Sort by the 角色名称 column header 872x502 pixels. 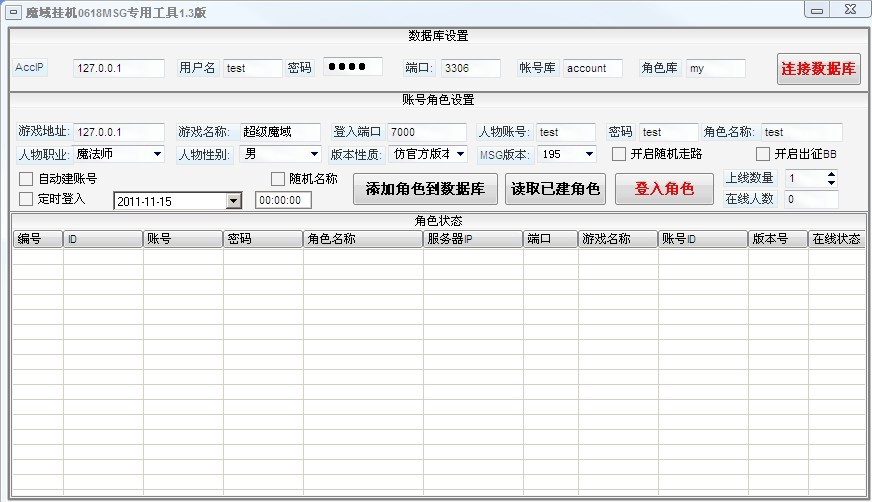pos(362,240)
